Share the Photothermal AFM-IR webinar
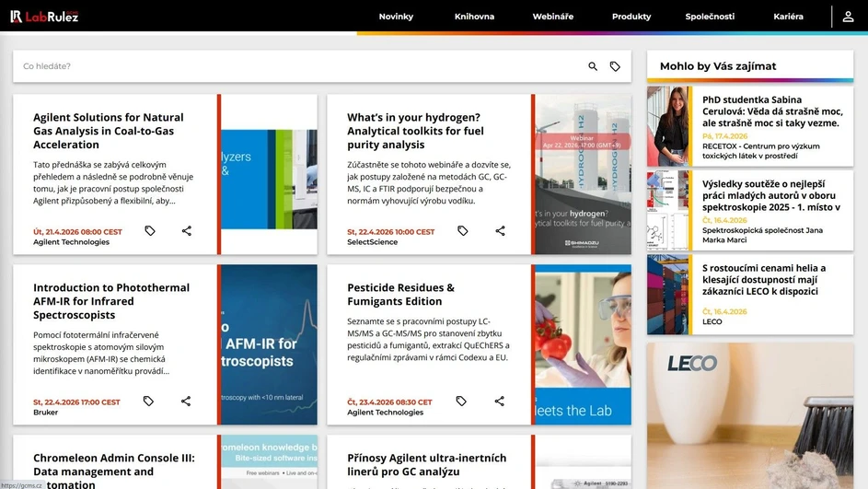This screenshot has height=489, width=868. pos(186,402)
